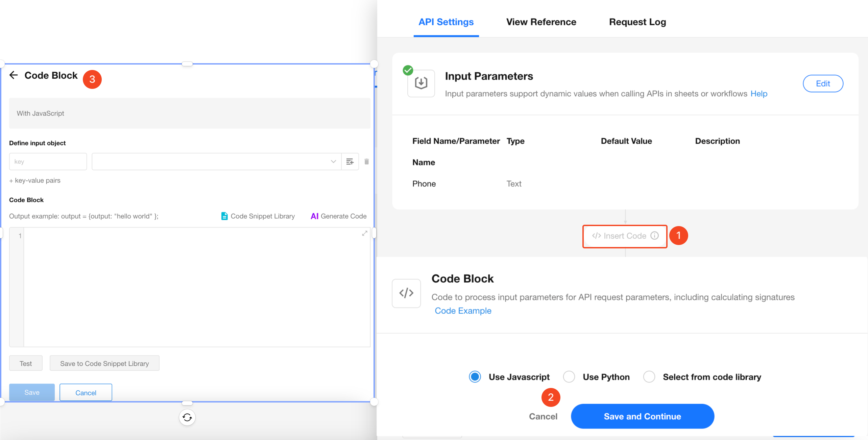Viewport: 868px width, 440px height.
Task: Click the back arrow beside Code Block
Action: coord(14,75)
